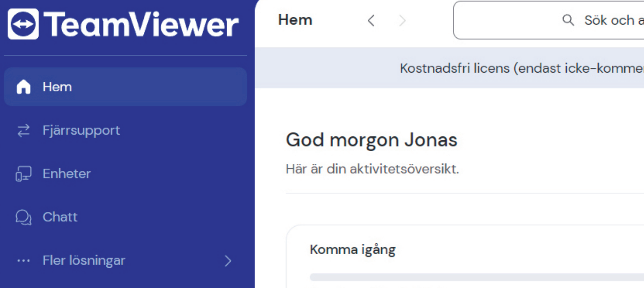
Task: Open the Fler lösningar text label
Action: 84,260
